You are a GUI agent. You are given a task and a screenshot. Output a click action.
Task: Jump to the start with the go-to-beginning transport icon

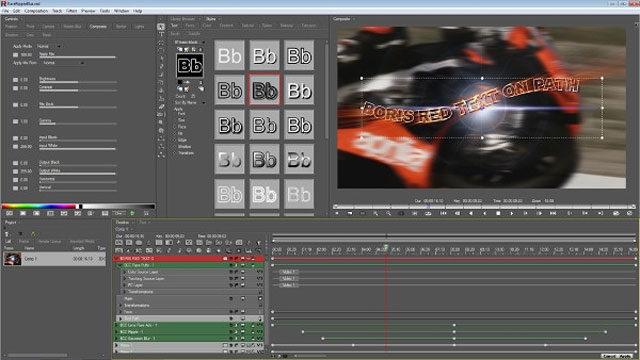click(443, 213)
